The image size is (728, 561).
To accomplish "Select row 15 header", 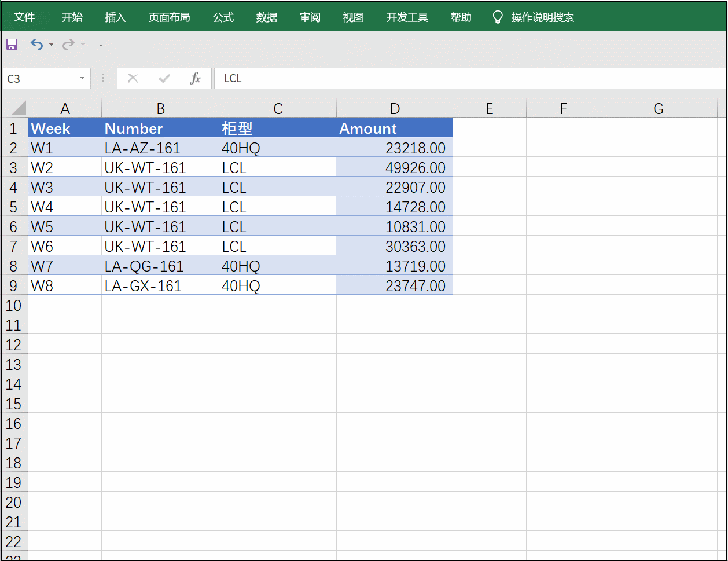I will tap(14, 404).
